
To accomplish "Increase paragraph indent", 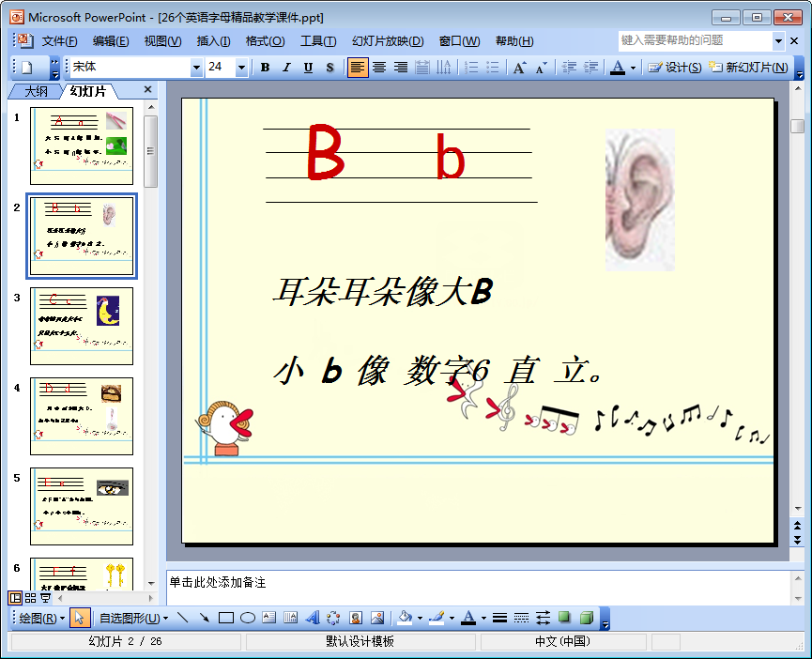I will click(x=590, y=68).
